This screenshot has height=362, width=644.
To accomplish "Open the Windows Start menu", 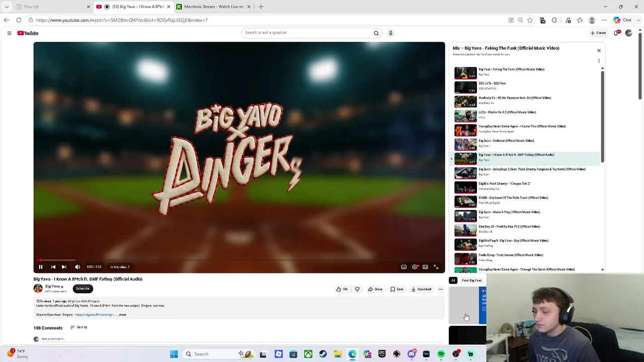I will 174,354.
